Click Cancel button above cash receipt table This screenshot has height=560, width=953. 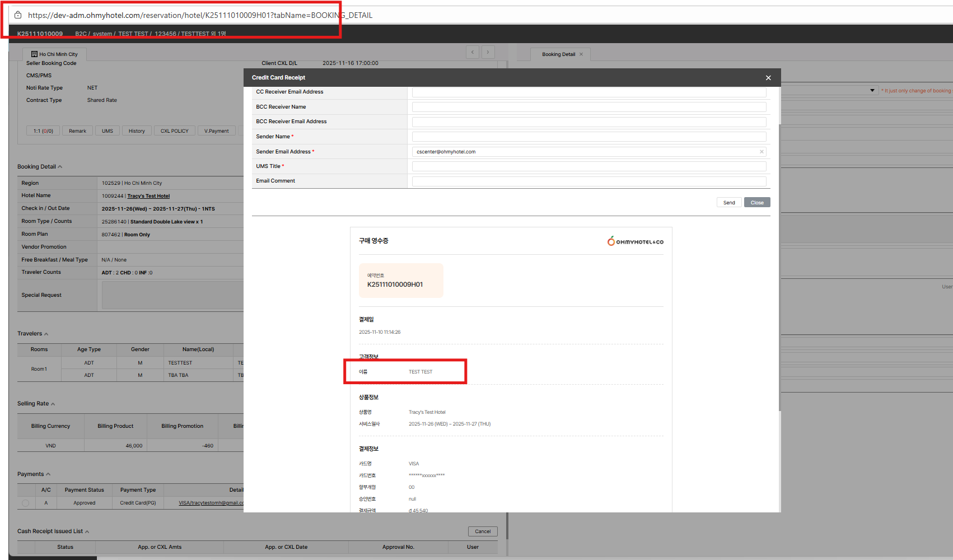pos(483,531)
